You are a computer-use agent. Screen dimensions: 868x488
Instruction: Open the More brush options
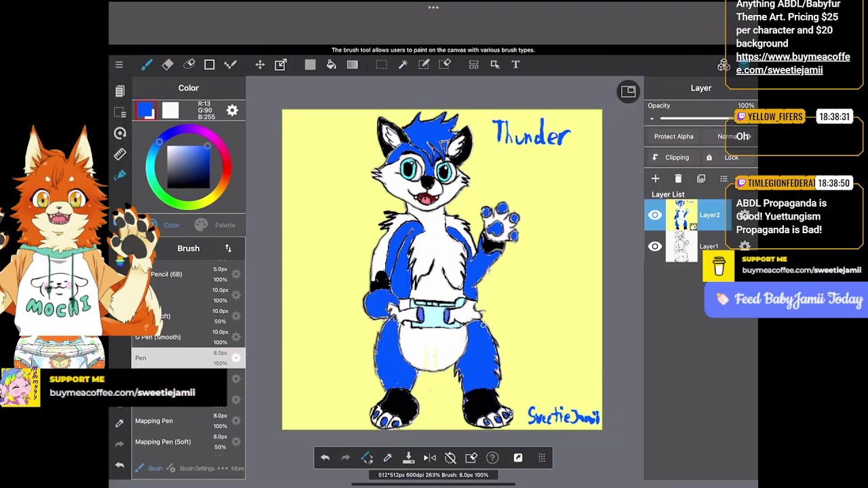[x=232, y=468]
